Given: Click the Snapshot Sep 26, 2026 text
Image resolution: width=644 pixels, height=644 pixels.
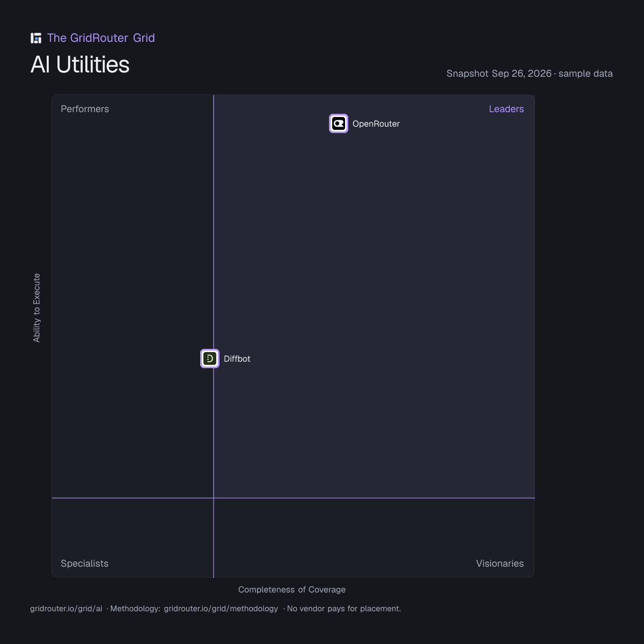Looking at the screenshot, I should [x=499, y=74].
